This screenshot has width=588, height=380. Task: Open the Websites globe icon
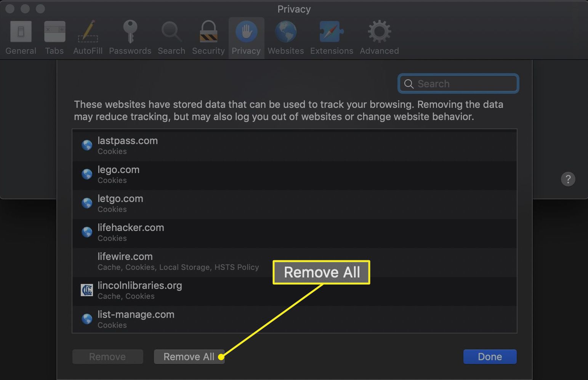pos(286,31)
